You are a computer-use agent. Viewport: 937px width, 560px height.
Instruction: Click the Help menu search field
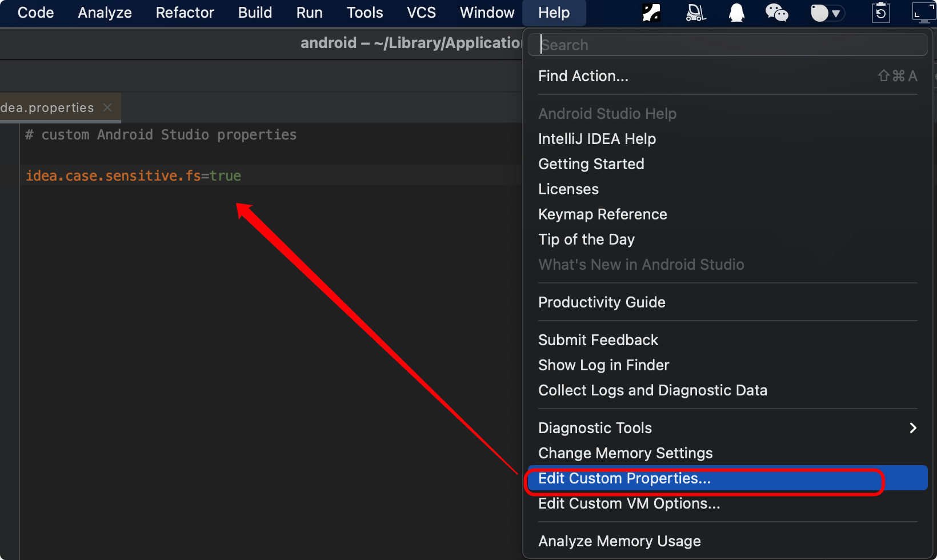tap(728, 45)
